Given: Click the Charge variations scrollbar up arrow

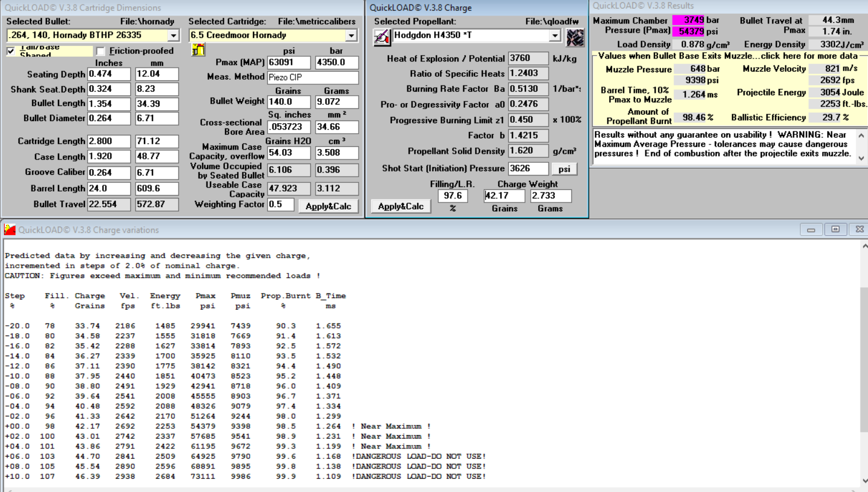Looking at the screenshot, I should [x=864, y=246].
